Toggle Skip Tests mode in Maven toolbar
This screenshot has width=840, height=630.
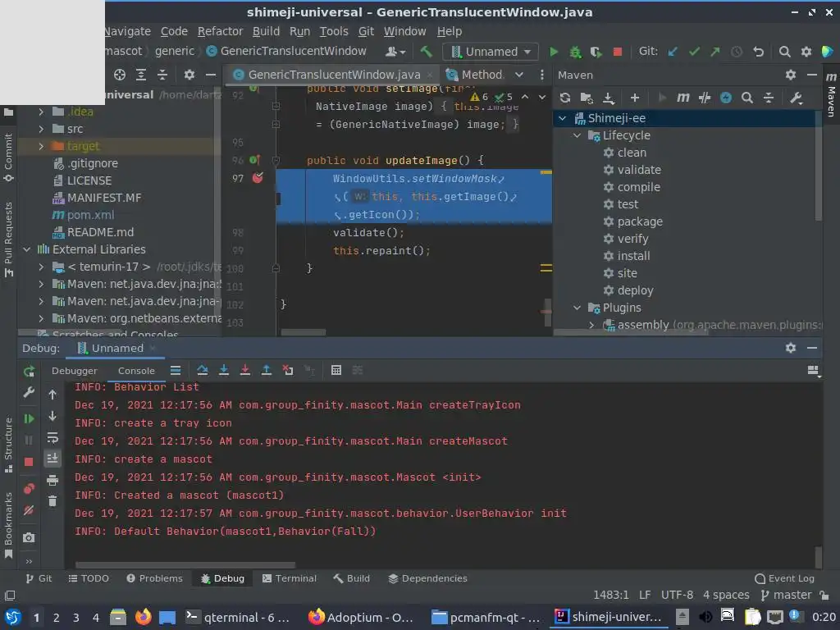726,98
